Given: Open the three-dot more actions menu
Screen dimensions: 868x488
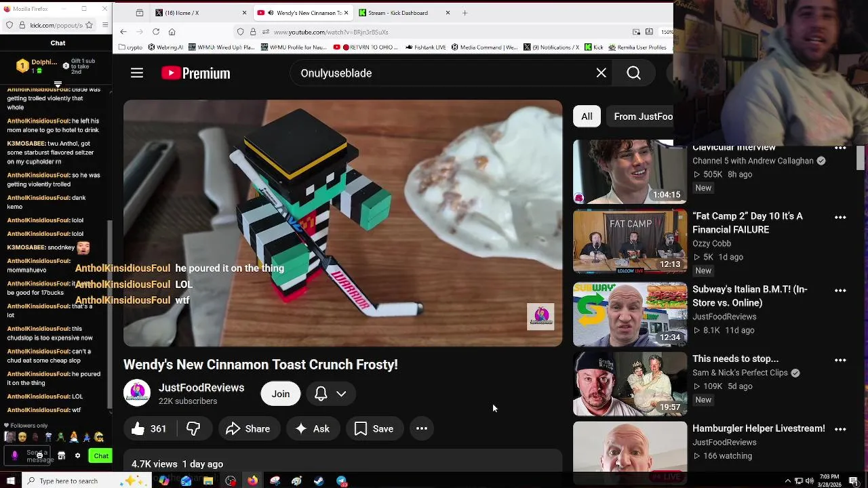Looking at the screenshot, I should (422, 428).
